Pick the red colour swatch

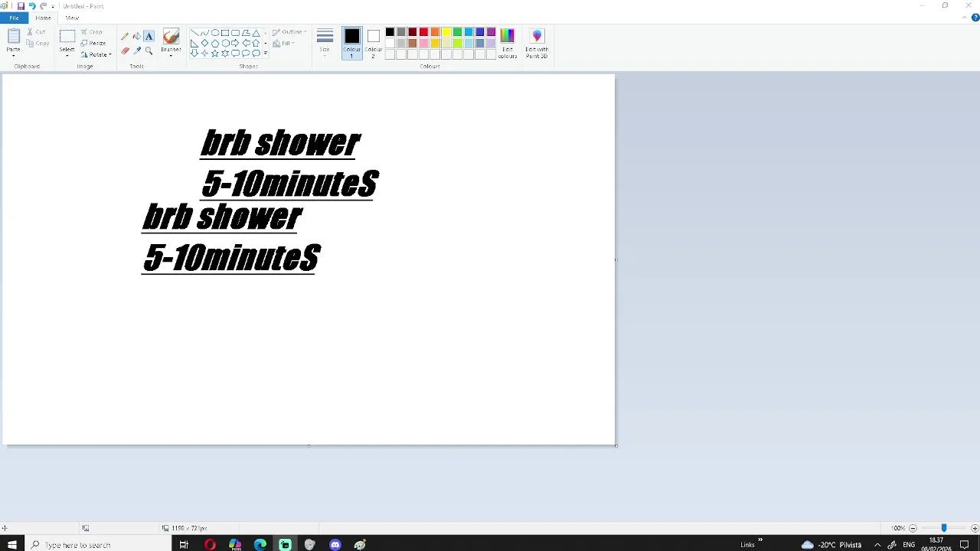pos(423,32)
